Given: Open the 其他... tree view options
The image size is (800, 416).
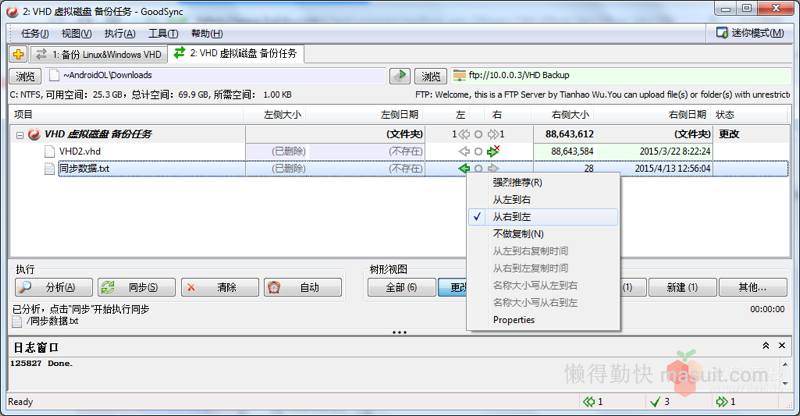Looking at the screenshot, I should coord(753,287).
